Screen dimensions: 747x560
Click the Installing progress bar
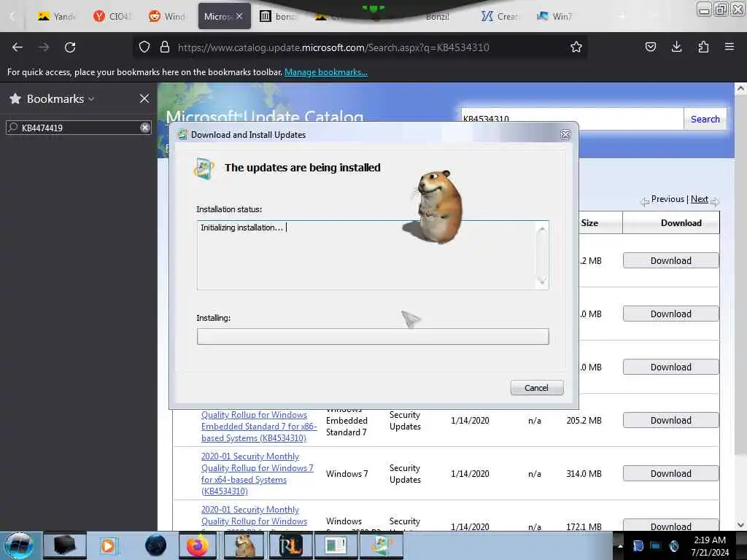click(x=373, y=337)
